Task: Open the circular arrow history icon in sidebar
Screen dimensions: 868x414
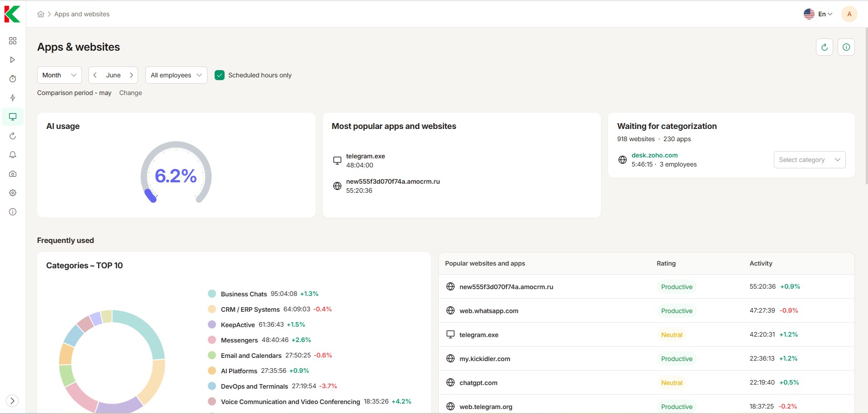Action: pos(13,136)
